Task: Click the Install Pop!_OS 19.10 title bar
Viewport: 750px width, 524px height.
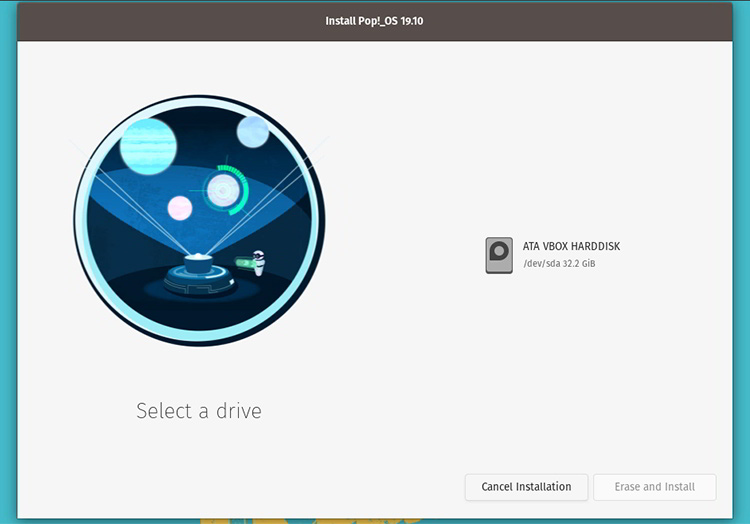Action: pos(375,21)
